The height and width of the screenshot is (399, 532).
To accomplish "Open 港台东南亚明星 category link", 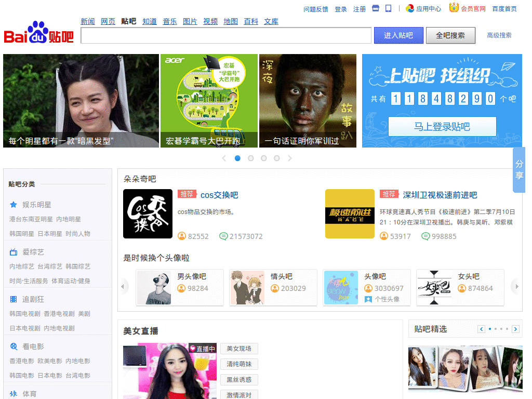I will tap(31, 219).
